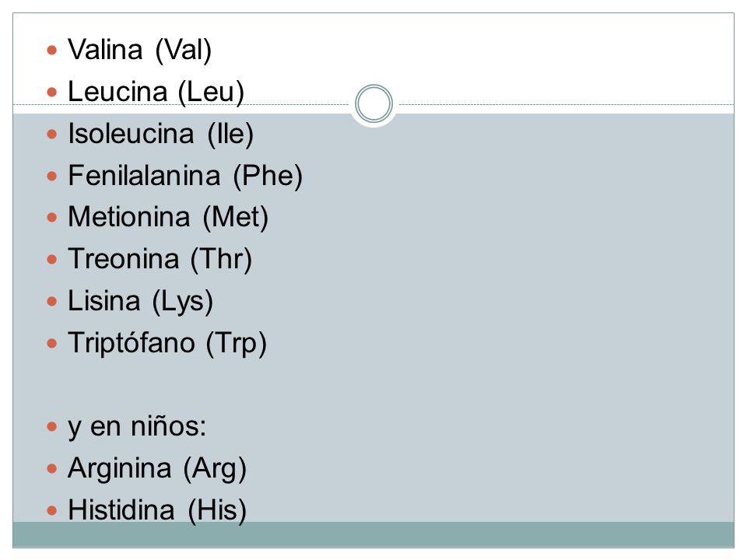Click the orange bullet beside Valina
The width and height of the screenshot is (747, 560).
click(52, 50)
